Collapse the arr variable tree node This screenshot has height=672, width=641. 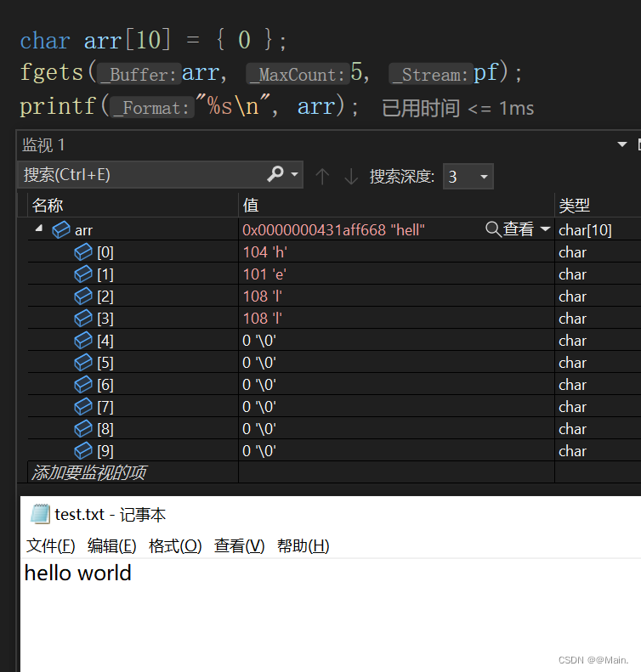(39, 229)
